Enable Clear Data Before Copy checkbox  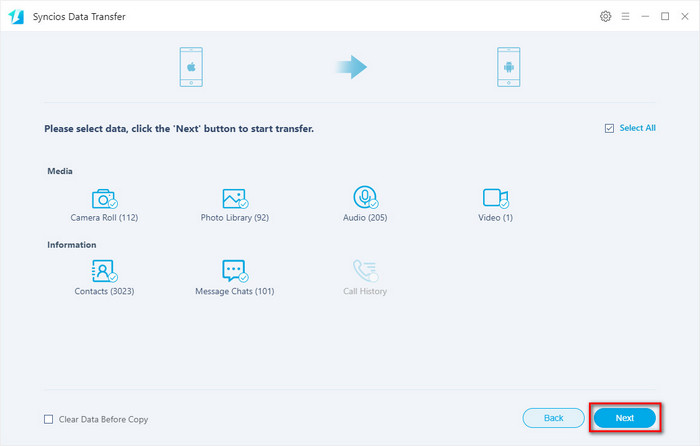coord(49,419)
